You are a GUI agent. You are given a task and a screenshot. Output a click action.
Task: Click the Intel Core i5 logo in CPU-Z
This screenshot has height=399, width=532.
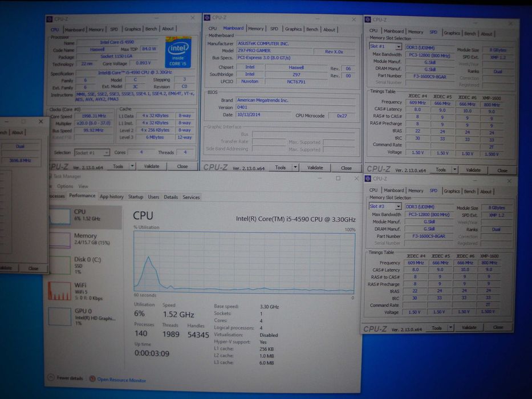pyautogui.click(x=178, y=52)
